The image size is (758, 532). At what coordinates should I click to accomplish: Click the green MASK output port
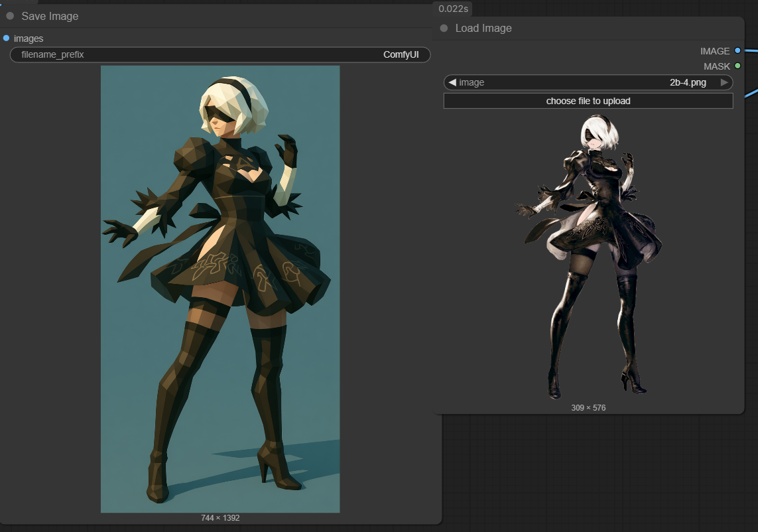tap(737, 66)
